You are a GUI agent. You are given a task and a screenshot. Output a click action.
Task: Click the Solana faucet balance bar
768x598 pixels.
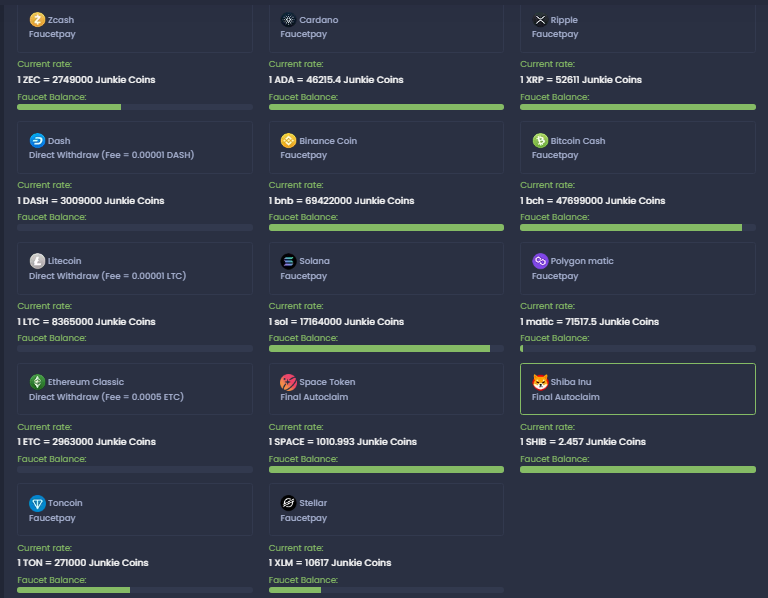tap(386, 348)
